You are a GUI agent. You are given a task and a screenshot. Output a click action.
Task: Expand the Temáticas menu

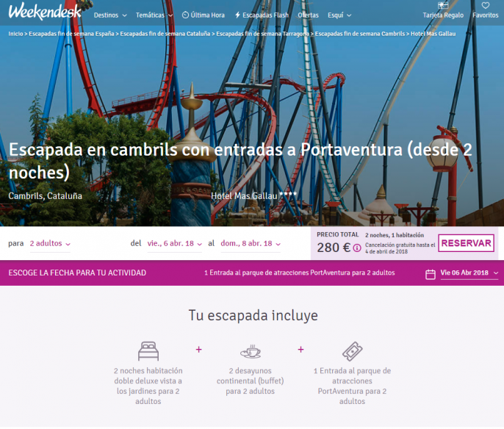154,15
